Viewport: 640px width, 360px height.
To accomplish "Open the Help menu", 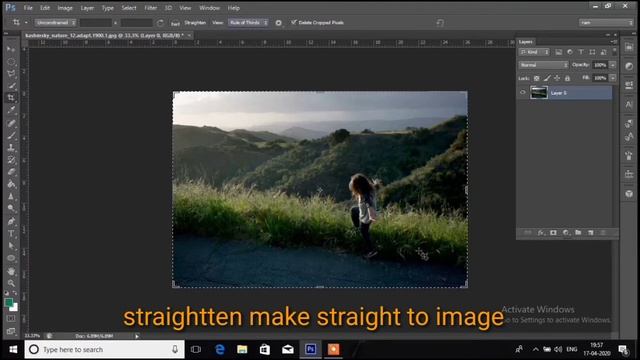I will coord(233,8).
